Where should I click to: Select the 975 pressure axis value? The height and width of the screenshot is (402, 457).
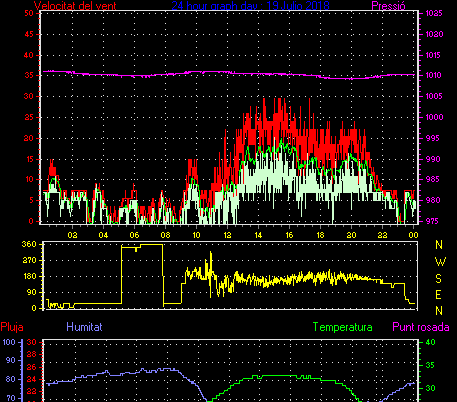[434, 221]
